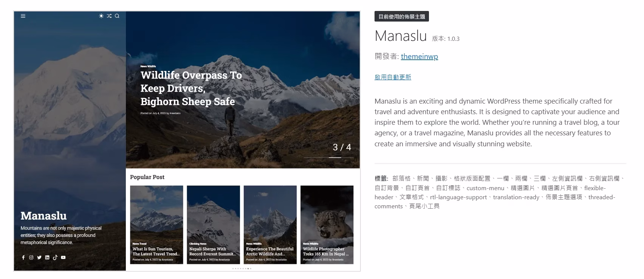Toggle the sun light-mode icon
The height and width of the screenshot is (279, 644).
101,16
